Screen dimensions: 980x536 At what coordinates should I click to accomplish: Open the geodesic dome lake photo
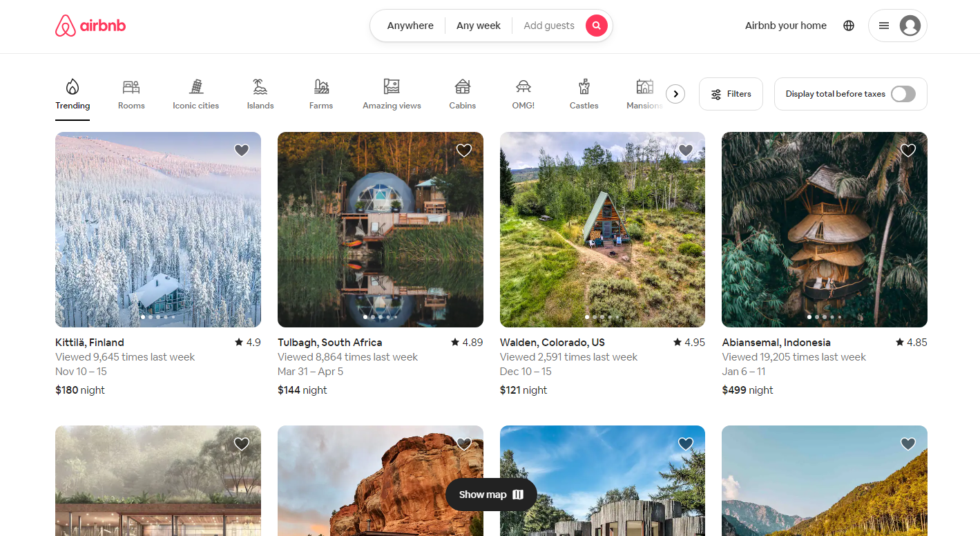pos(381,229)
